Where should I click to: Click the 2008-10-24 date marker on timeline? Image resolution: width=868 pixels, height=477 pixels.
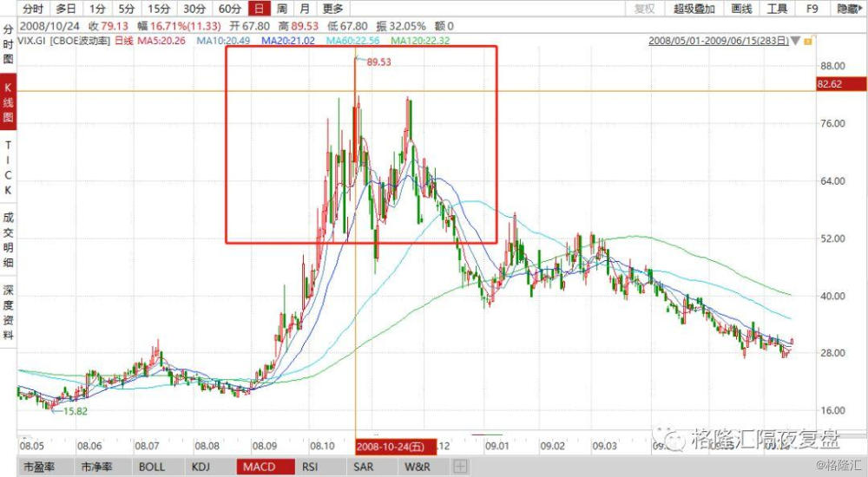[x=394, y=446]
